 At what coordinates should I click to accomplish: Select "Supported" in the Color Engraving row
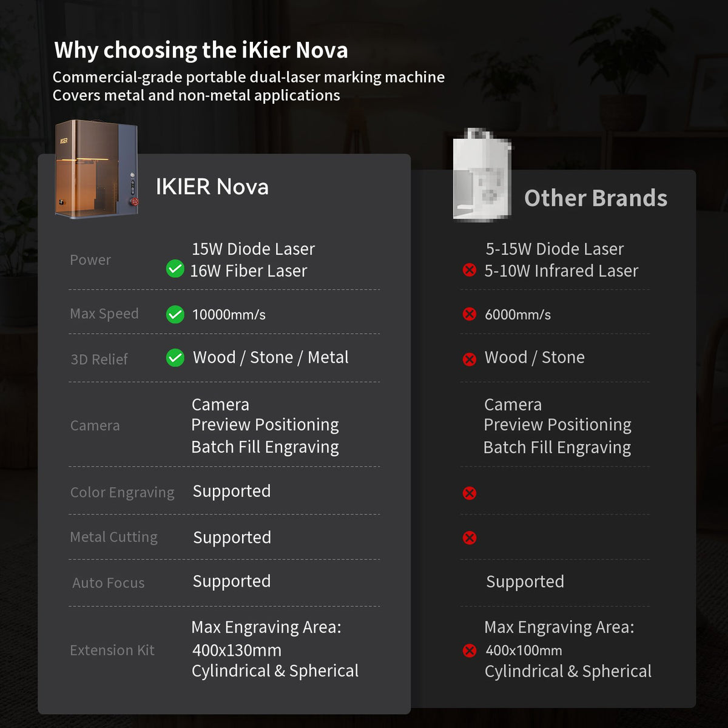coord(232,491)
